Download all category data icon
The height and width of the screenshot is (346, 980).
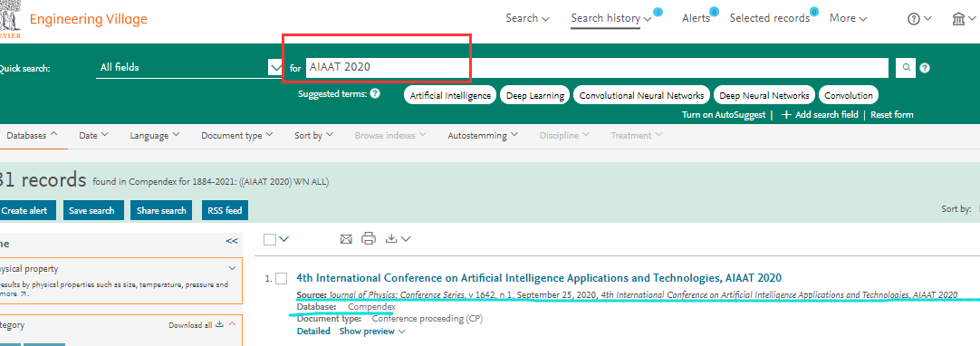219,325
